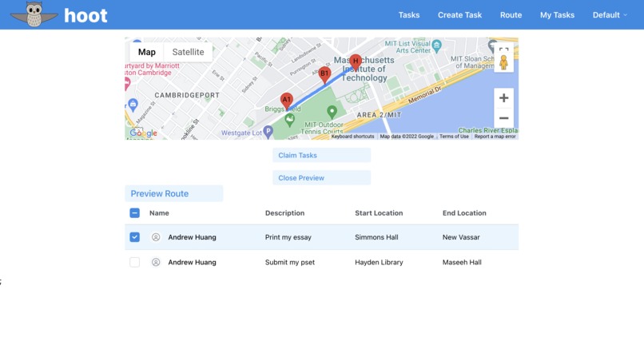644x353 pixels.
Task: Click the red A1 map marker
Action: tap(287, 101)
